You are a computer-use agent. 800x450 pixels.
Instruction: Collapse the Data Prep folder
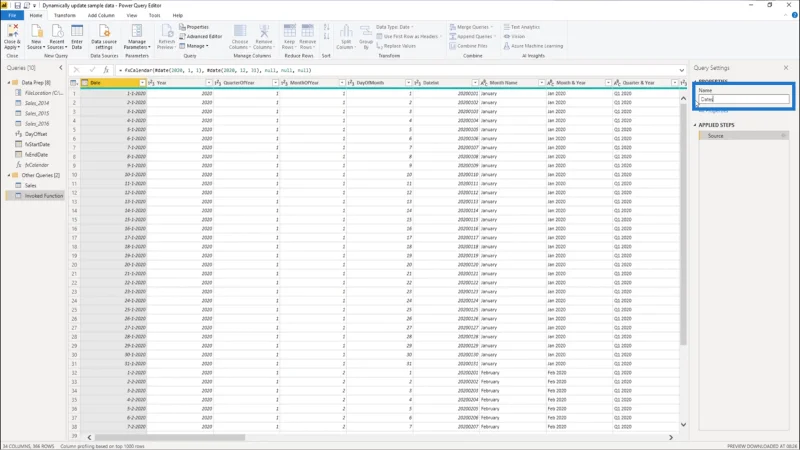(x=9, y=83)
